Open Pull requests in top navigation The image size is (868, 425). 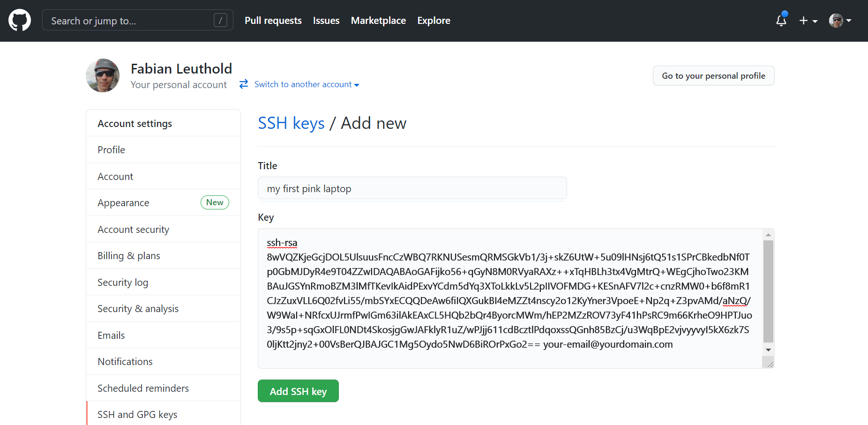pyautogui.click(x=273, y=21)
